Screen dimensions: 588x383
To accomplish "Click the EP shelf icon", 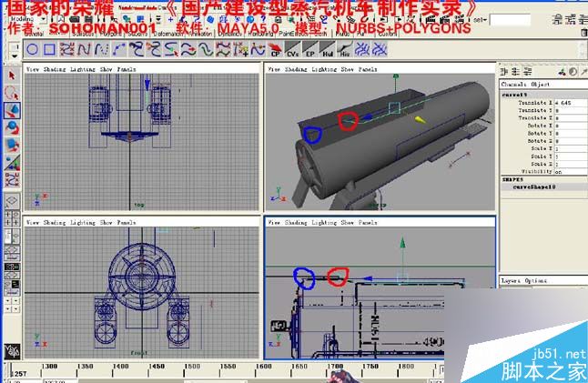I will 309,49.
